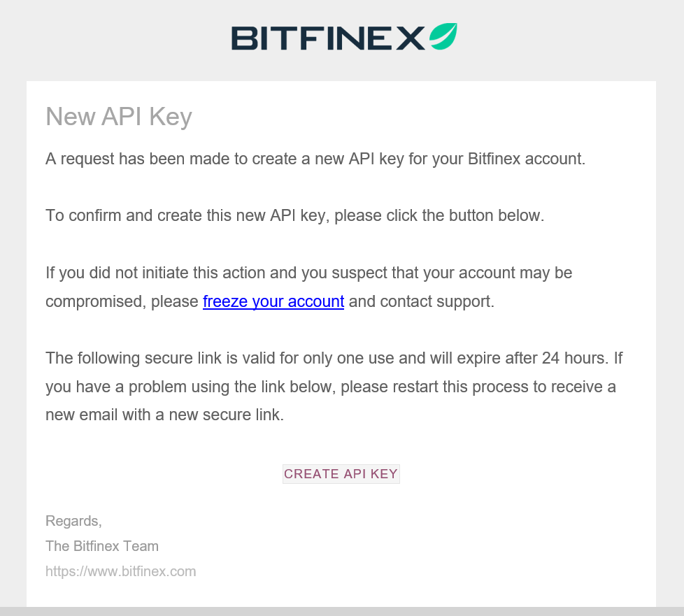Viewport: 684px width, 616px height.
Task: Click the words and contact support
Action: pos(422,301)
